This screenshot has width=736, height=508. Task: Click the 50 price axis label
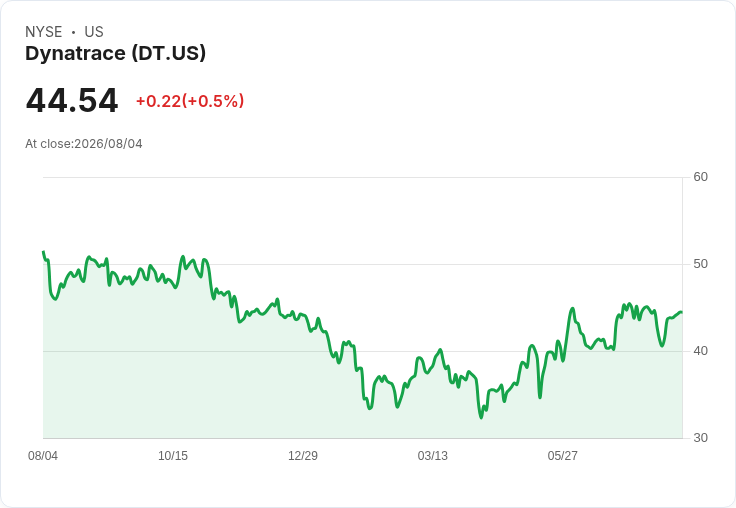tap(700, 264)
